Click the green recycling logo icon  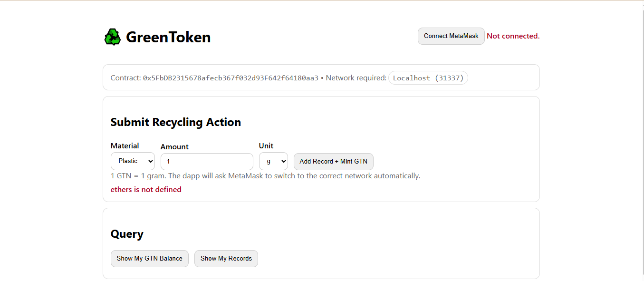[113, 37]
